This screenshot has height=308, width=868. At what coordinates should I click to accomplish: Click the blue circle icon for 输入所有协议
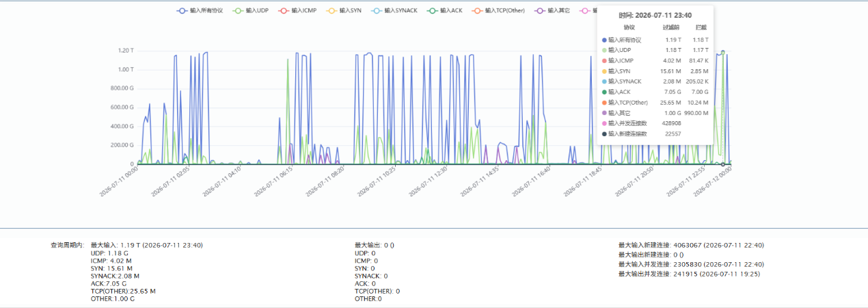coord(182,11)
